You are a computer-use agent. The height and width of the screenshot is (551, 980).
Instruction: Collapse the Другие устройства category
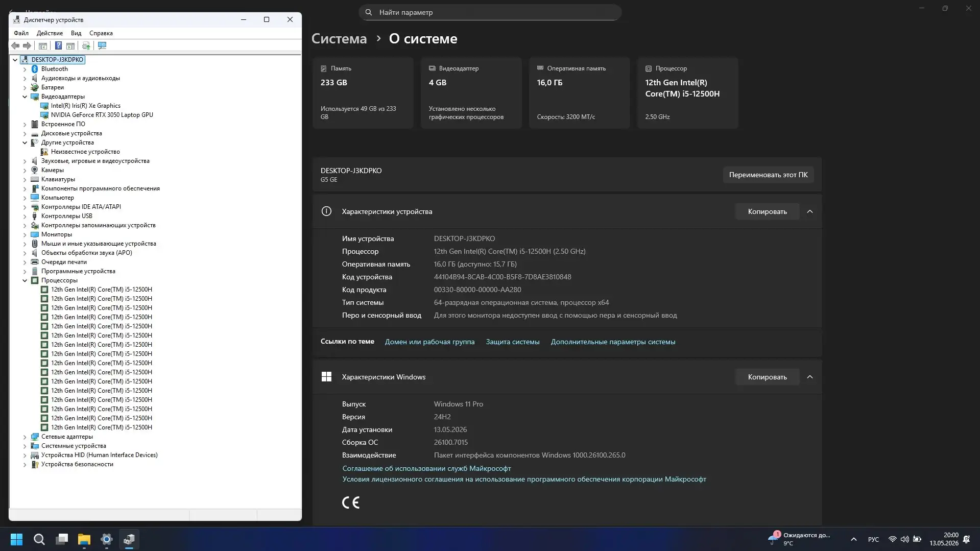[25, 142]
